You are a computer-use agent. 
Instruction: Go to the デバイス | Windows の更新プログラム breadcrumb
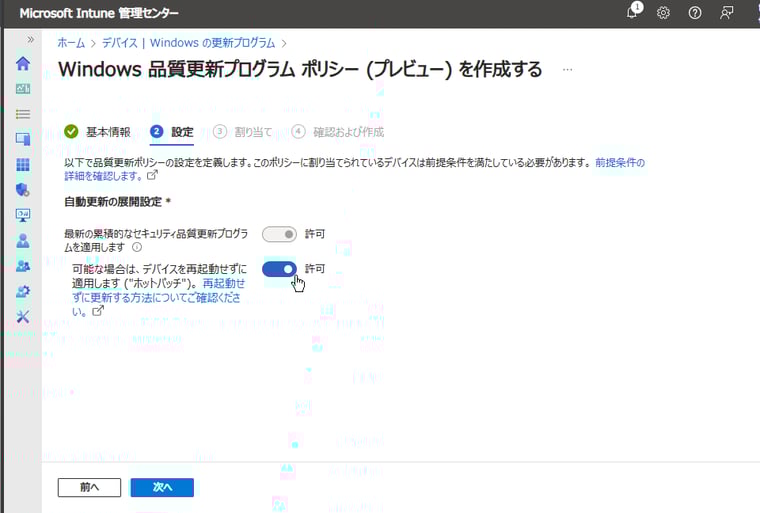189,43
